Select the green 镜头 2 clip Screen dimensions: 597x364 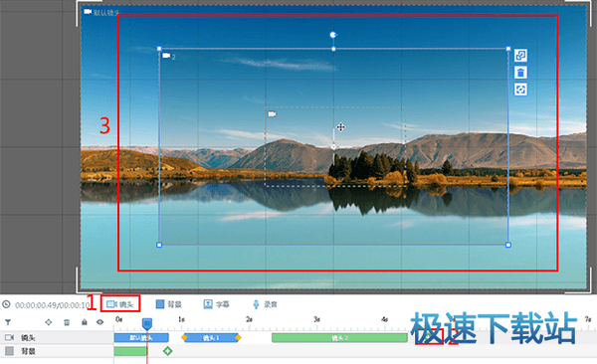pos(339,338)
